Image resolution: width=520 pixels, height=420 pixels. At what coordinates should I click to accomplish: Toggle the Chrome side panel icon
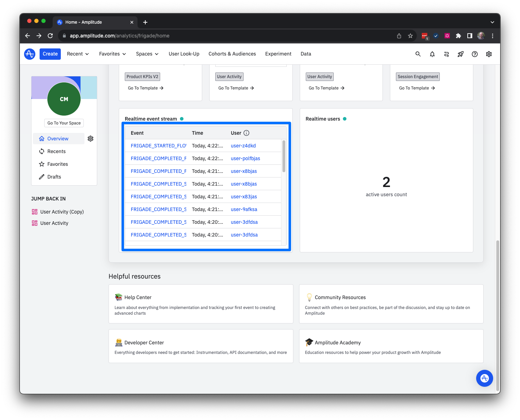click(470, 36)
